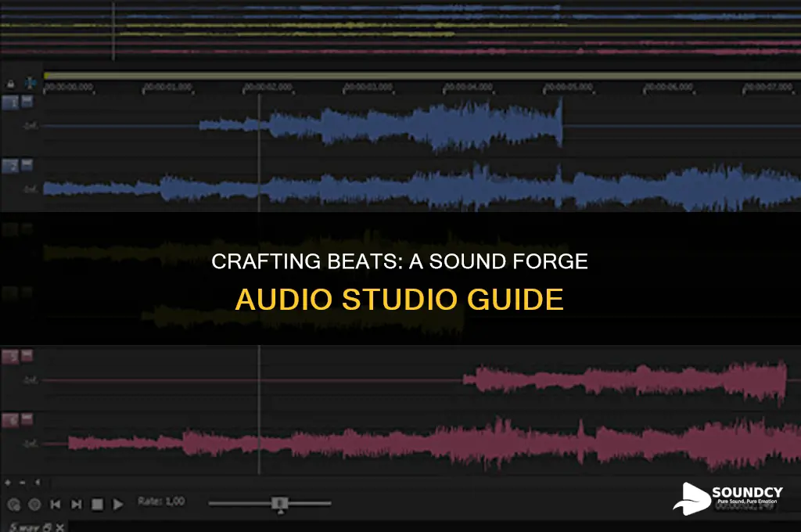Click the 00:00:04.000 ruler marker
The image size is (801, 532).
[x=468, y=87]
